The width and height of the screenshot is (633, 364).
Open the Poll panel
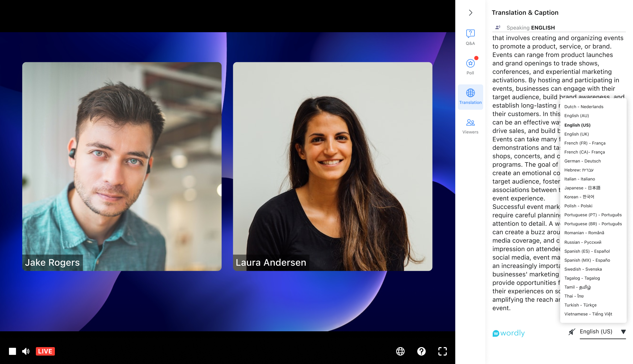point(470,67)
